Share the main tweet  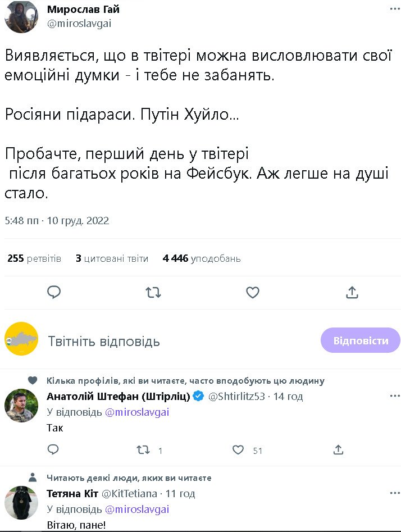352,292
